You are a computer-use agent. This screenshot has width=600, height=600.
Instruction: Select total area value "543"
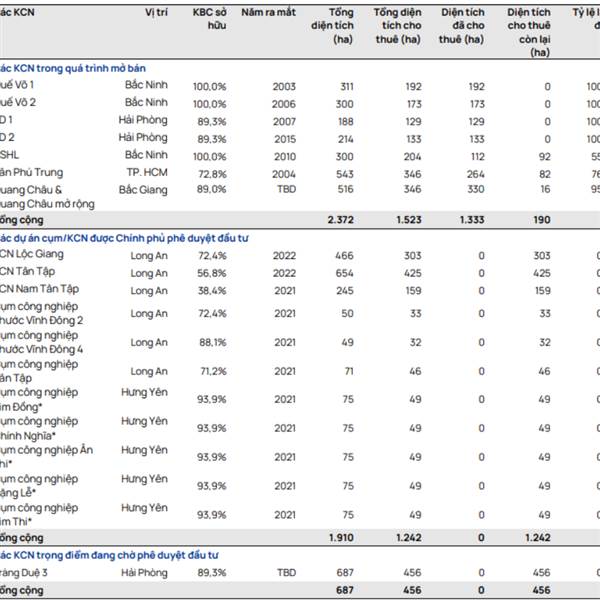click(x=345, y=174)
